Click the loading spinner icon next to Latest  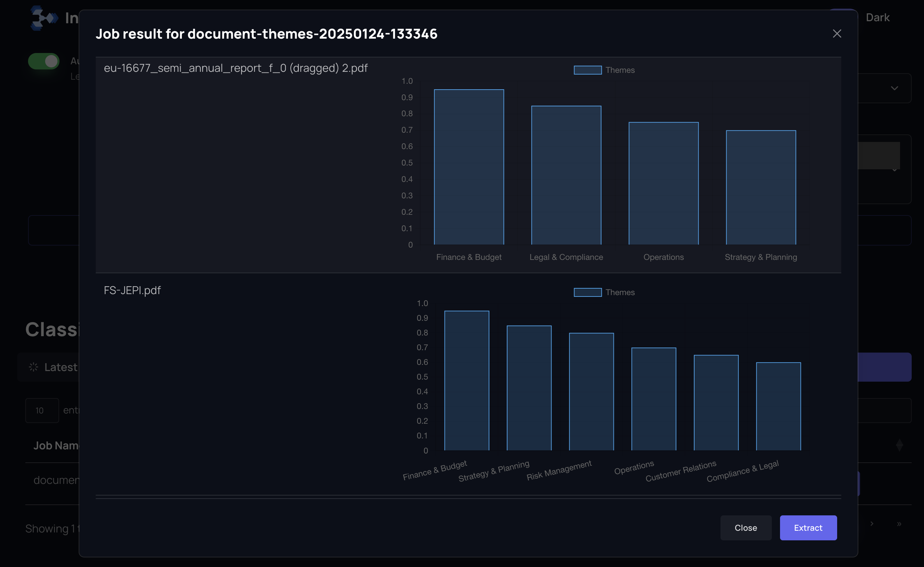point(34,367)
